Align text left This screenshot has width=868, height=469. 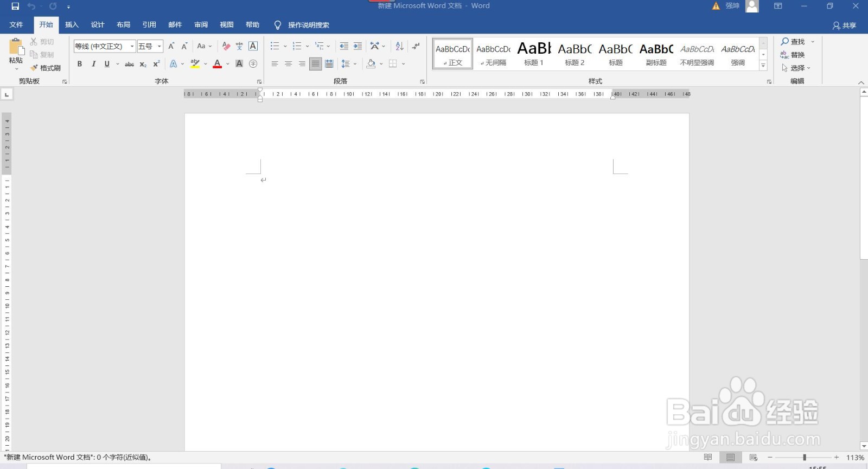point(275,64)
